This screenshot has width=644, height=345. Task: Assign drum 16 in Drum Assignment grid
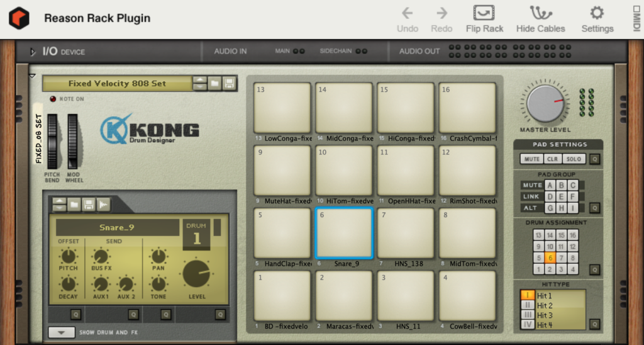point(572,235)
